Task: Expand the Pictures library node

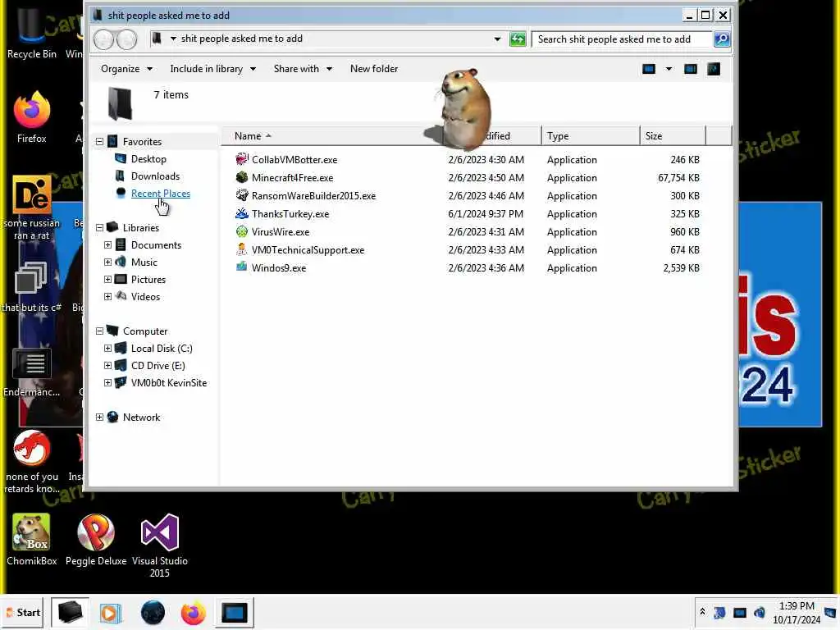Action: point(107,279)
